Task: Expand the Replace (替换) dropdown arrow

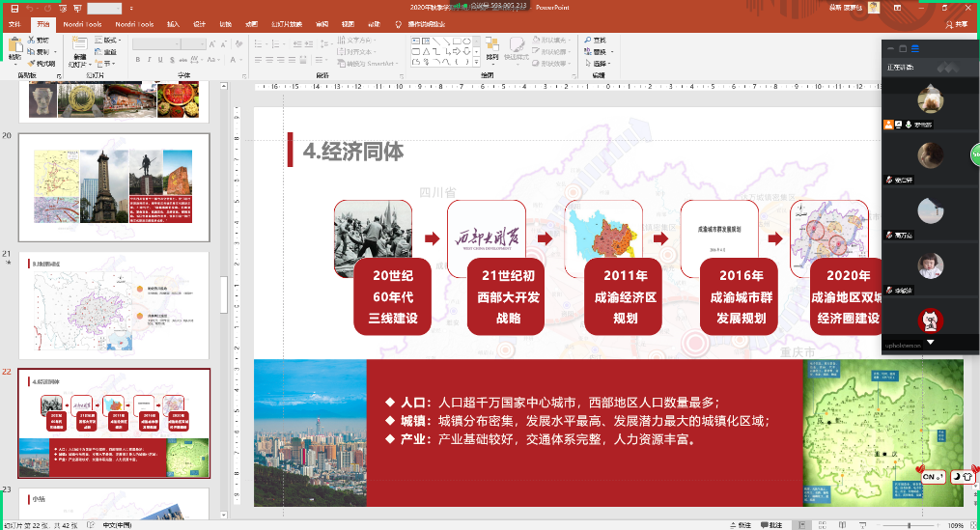Action: click(612, 52)
